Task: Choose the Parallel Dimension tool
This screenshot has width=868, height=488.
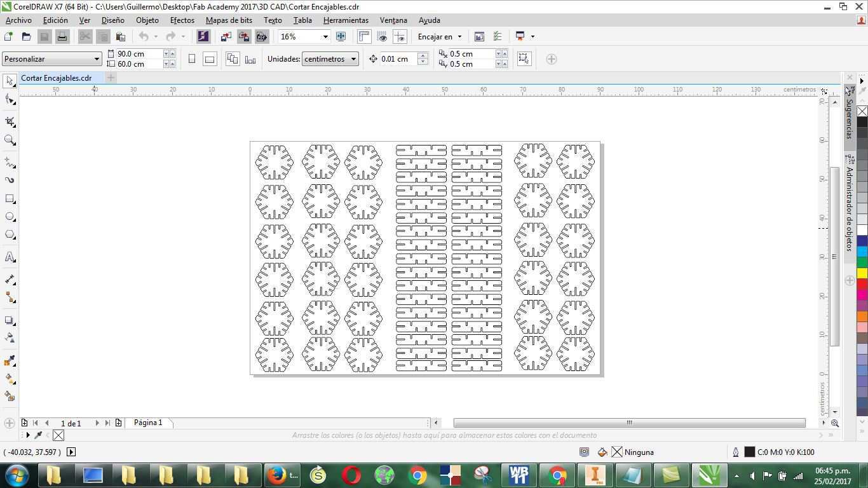Action: 10,280
